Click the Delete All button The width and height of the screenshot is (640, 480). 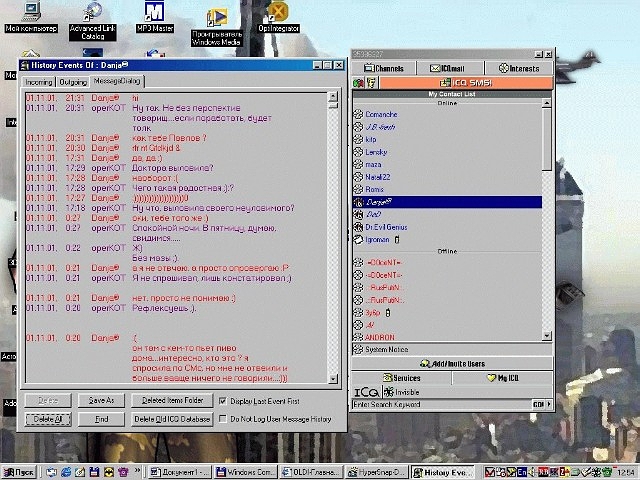(48, 419)
